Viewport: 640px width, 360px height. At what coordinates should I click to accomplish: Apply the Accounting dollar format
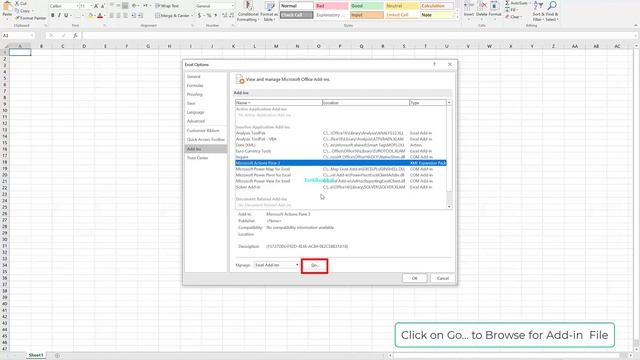pos(200,16)
